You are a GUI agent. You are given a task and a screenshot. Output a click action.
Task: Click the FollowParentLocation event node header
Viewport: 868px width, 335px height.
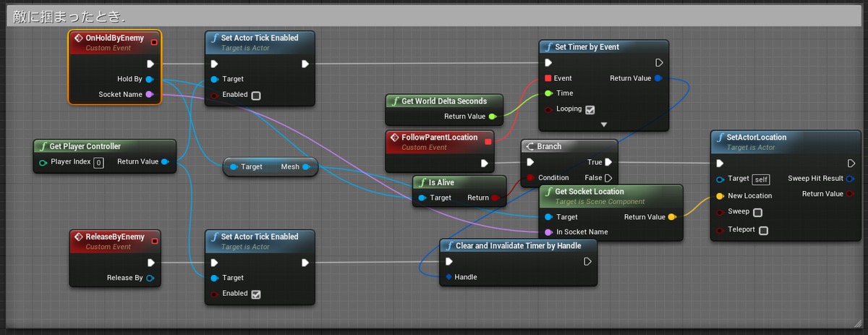pyautogui.click(x=441, y=142)
